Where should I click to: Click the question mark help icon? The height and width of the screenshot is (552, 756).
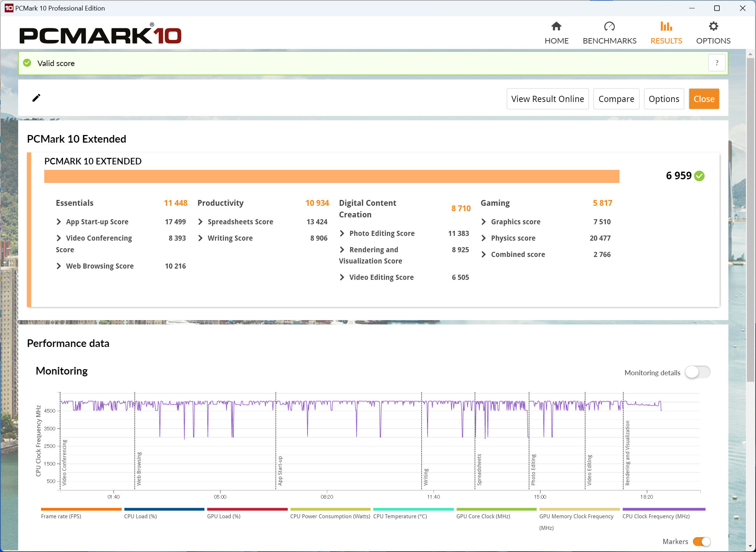[x=717, y=63]
